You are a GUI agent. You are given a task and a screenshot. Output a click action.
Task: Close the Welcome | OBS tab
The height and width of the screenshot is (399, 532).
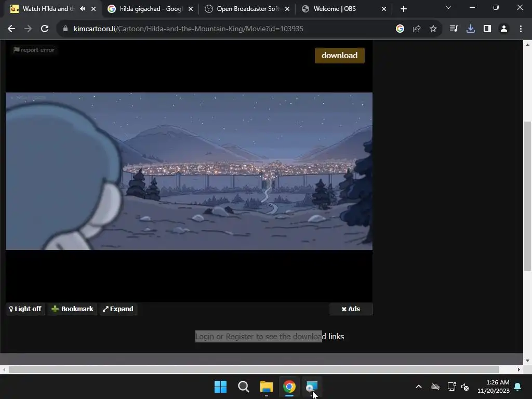[x=384, y=9]
